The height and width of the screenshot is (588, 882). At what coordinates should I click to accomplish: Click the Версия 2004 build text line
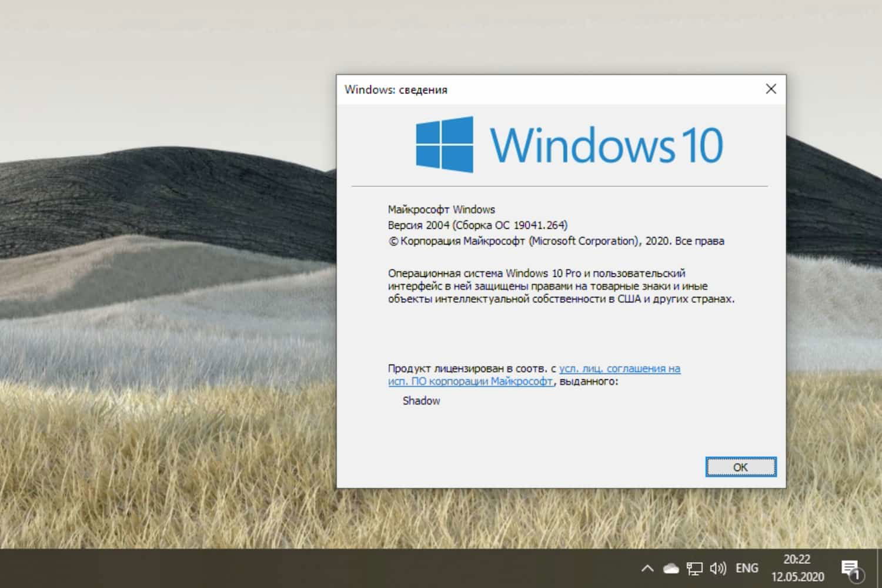pos(477,225)
